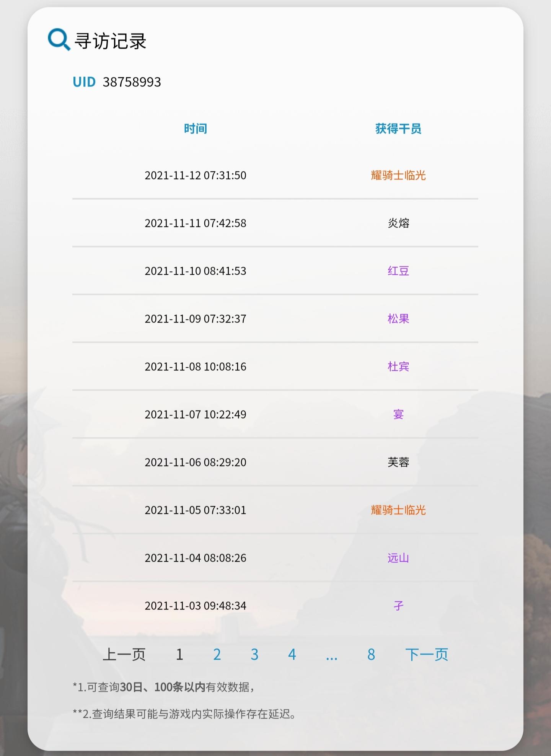Screen dimensions: 551x756
Task: Click the magnifier icon beside 寻访记录
Action: (x=58, y=39)
